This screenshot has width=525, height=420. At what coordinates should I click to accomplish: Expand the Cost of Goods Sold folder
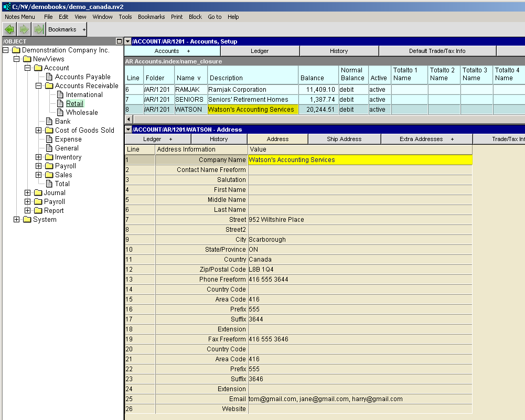(38, 130)
